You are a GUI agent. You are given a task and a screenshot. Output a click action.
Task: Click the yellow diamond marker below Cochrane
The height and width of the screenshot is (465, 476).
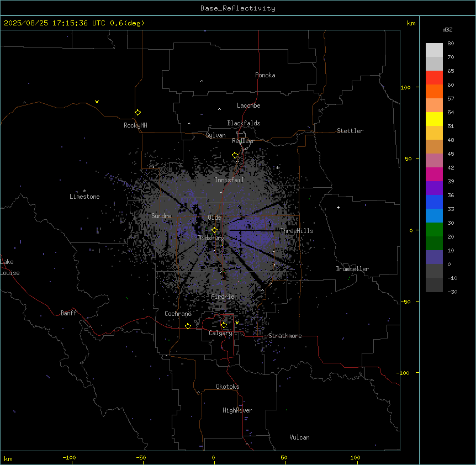[188, 326]
